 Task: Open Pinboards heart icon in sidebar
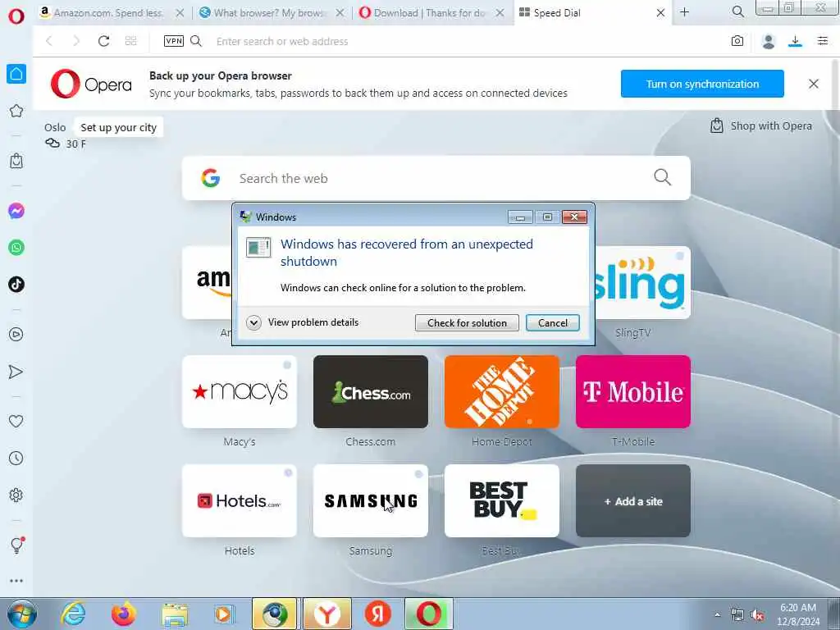pos(16,422)
